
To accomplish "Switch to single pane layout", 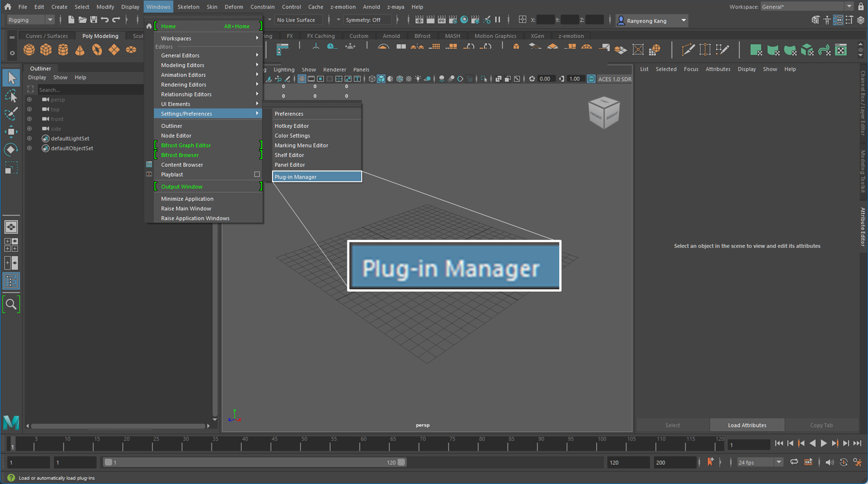I will (x=11, y=227).
